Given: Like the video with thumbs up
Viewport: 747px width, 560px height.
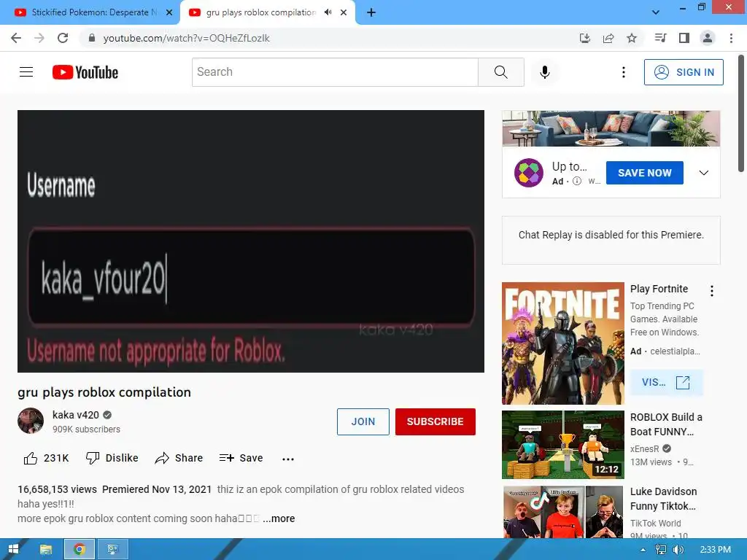Looking at the screenshot, I should point(46,458).
